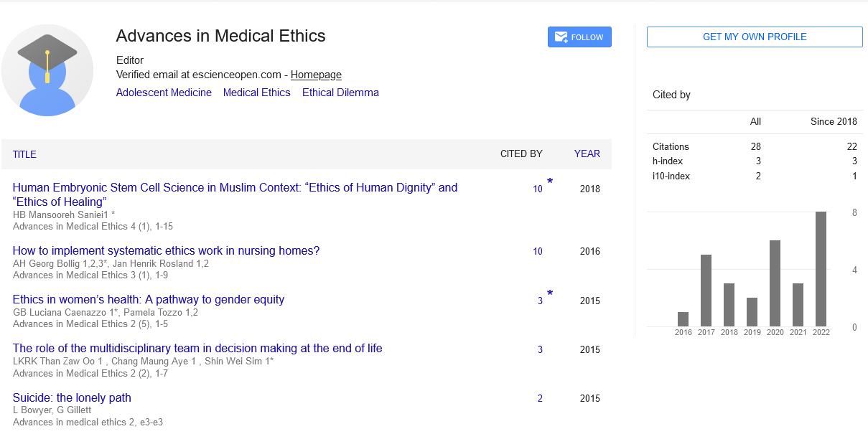Open Human Embryonic Stem Cell Science article
868x434 pixels.
tap(235, 188)
